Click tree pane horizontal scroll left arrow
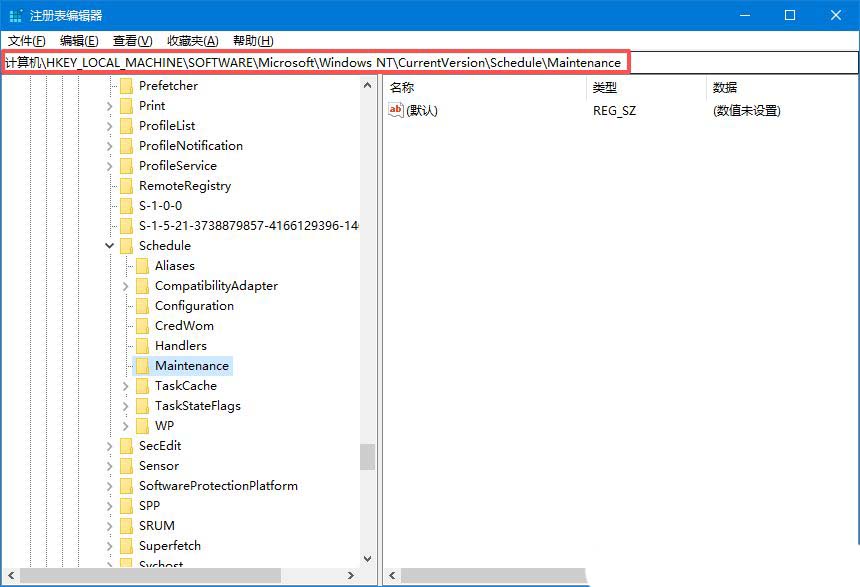The image size is (860, 587). click(10, 575)
